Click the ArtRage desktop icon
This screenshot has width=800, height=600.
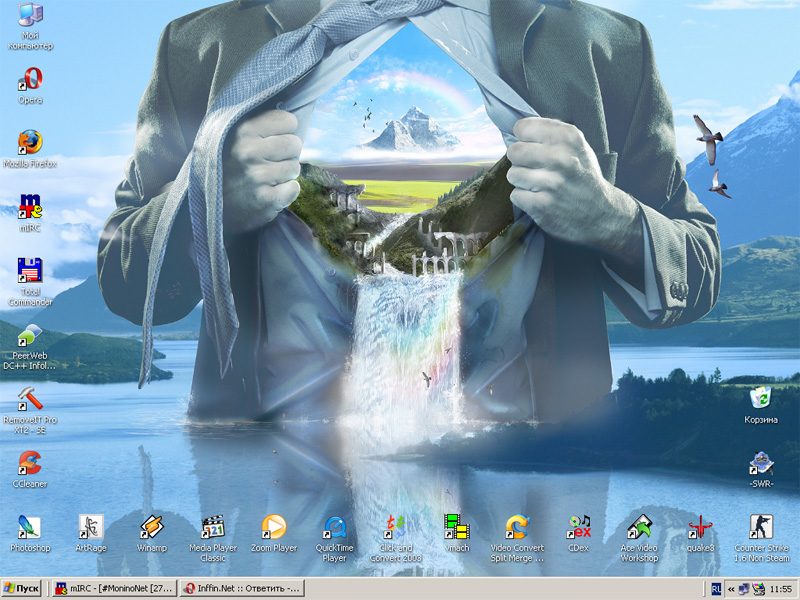[91, 526]
